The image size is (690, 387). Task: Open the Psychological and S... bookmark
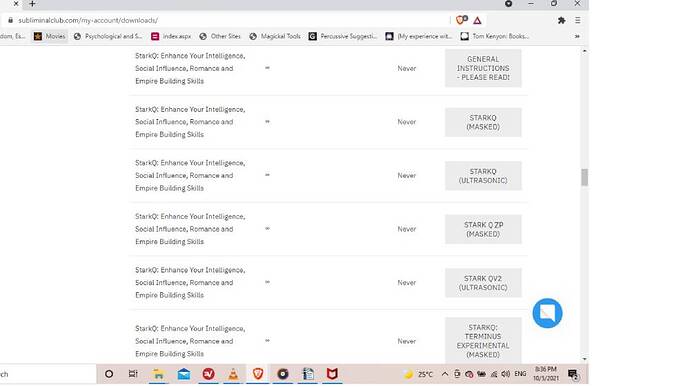coord(108,36)
